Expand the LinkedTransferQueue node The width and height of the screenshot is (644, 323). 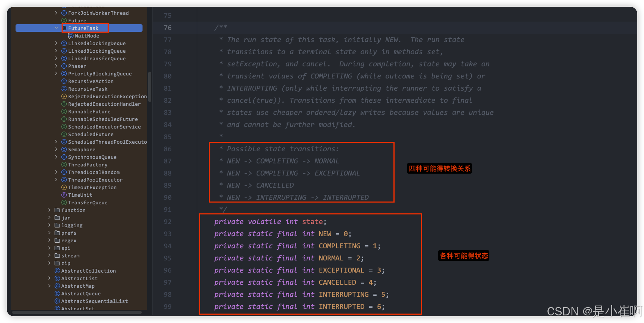tap(56, 58)
